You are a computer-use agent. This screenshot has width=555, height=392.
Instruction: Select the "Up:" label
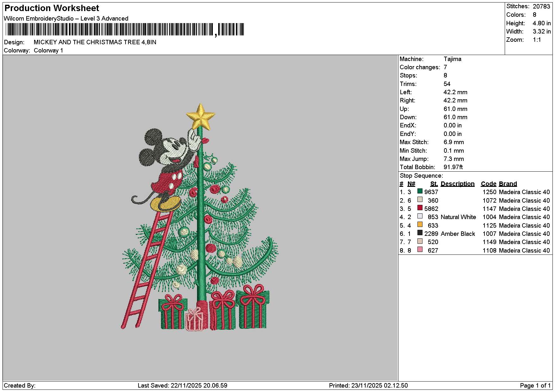(404, 109)
